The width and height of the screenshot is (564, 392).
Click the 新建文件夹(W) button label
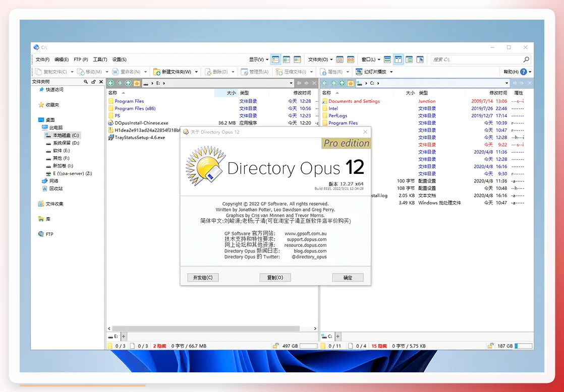176,72
